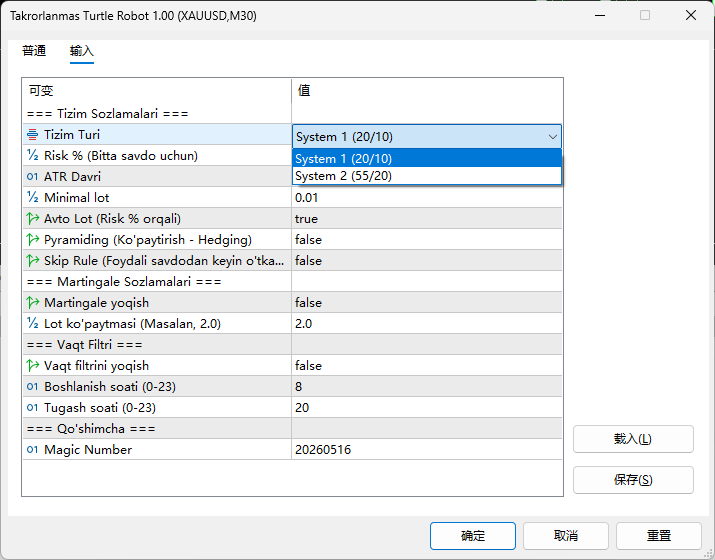Viewport: 715px width, 560px height.
Task: Edit the Magic Number value 20260516
Action: 427,449
